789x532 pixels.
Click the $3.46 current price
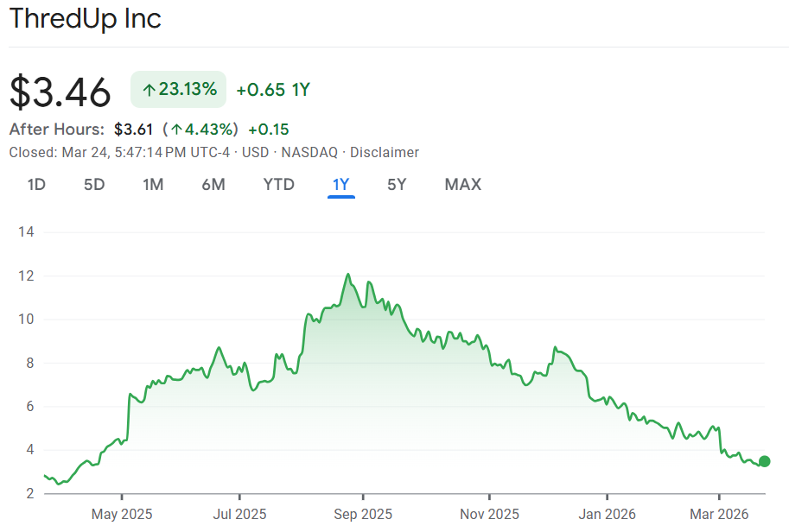click(x=60, y=92)
